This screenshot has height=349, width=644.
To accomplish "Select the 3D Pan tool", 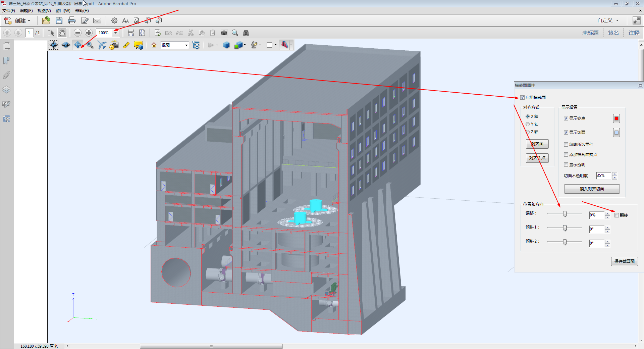I will 78,45.
